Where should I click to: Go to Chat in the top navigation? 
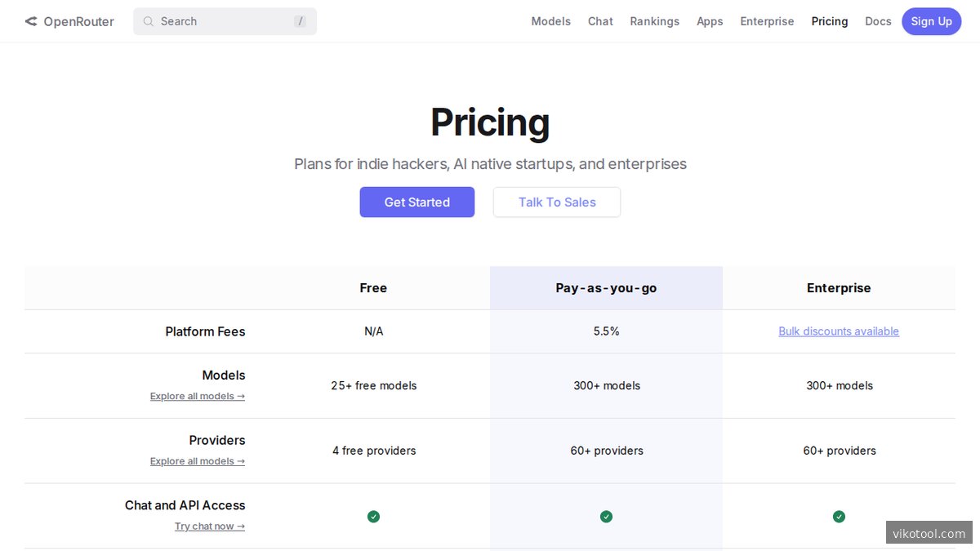pyautogui.click(x=600, y=21)
